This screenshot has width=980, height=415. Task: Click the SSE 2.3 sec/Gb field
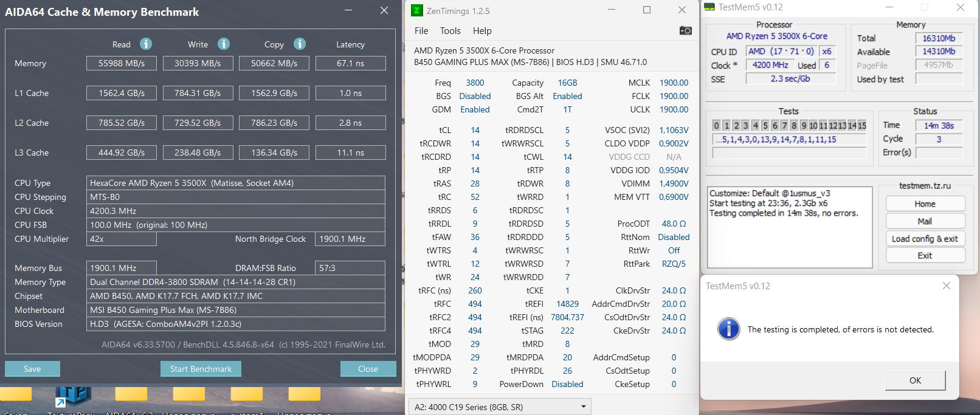(790, 78)
